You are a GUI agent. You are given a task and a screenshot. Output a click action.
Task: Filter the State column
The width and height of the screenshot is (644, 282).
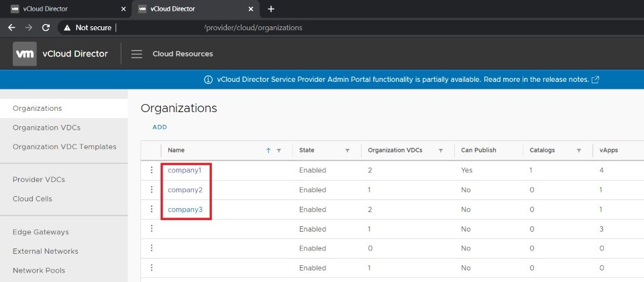pos(347,151)
